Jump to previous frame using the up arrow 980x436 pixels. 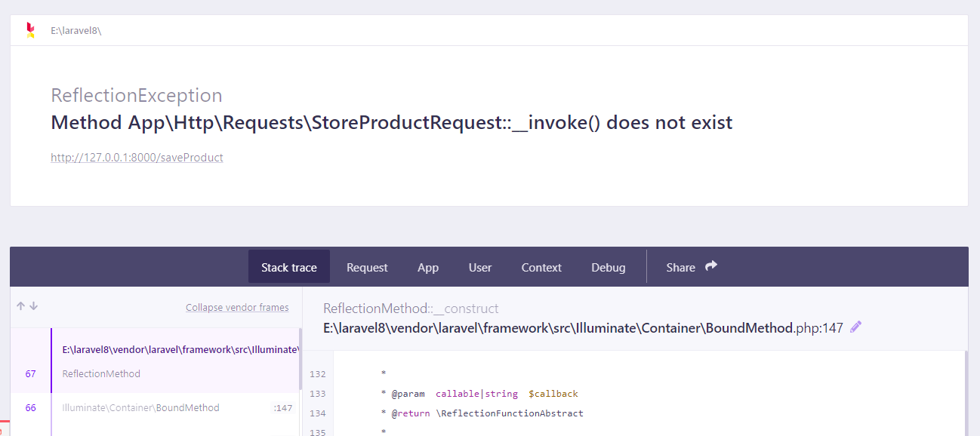click(20, 306)
